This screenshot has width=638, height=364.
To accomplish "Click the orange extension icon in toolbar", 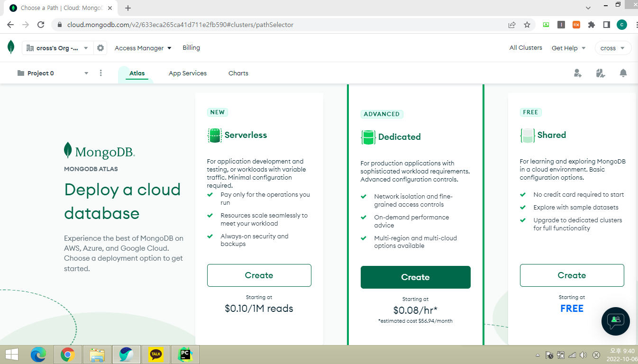I will click(576, 25).
